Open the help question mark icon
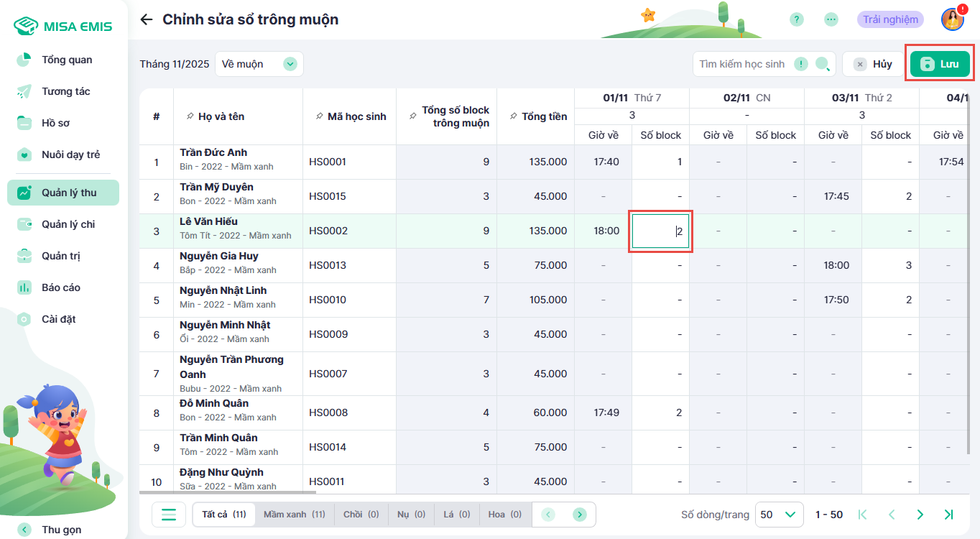Image resolution: width=980 pixels, height=539 pixels. pyautogui.click(x=796, y=19)
